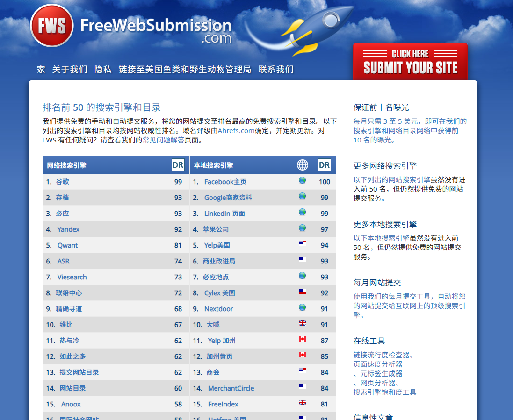Select the 以下列出的网站搜索引擎 sidebar link
513x420 pixels.
[391, 180]
